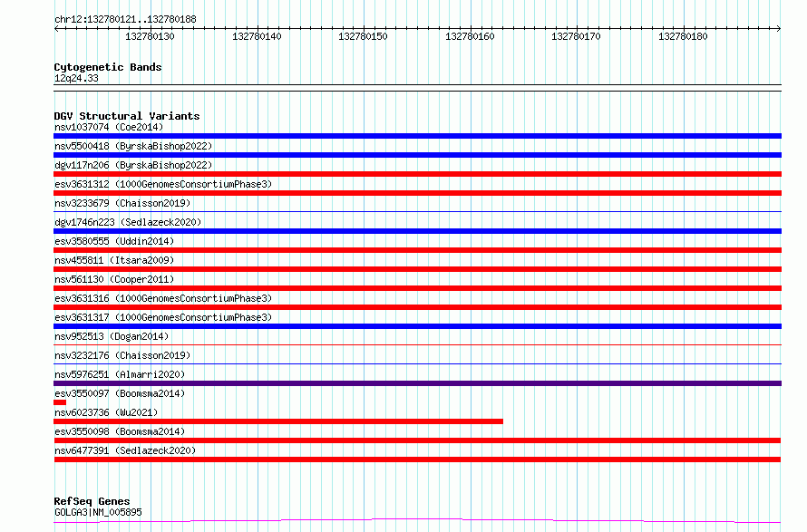Click esv3580555 (Uddin2014) variant label

point(114,241)
